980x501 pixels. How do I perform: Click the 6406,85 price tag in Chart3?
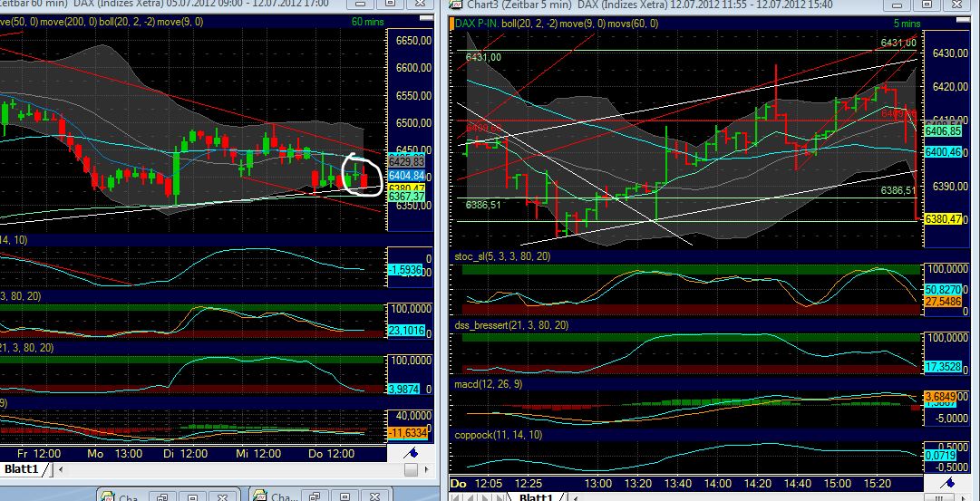tap(943, 131)
